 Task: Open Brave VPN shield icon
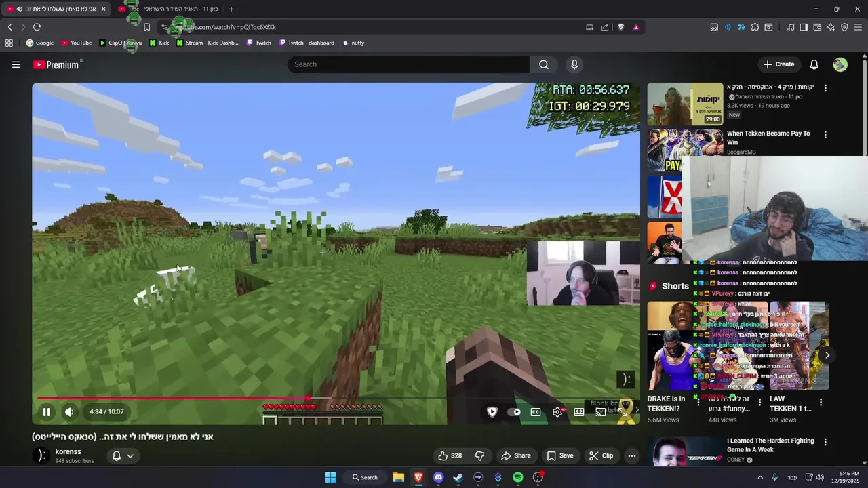pyautogui.click(x=844, y=27)
